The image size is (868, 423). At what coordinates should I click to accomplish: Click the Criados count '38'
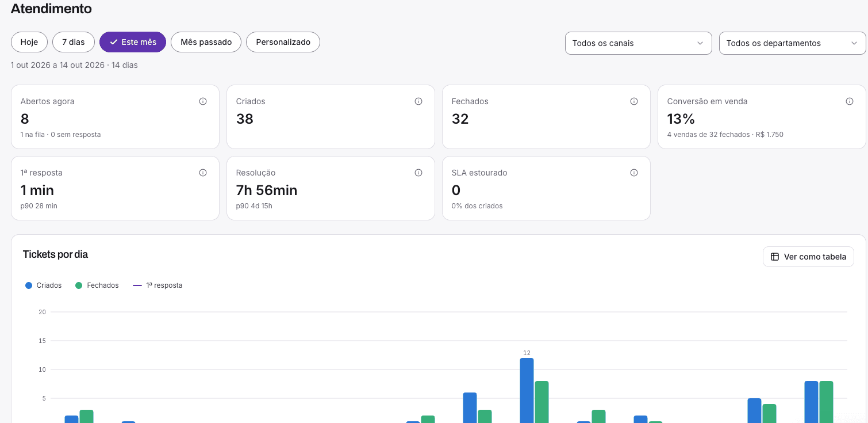click(x=245, y=119)
